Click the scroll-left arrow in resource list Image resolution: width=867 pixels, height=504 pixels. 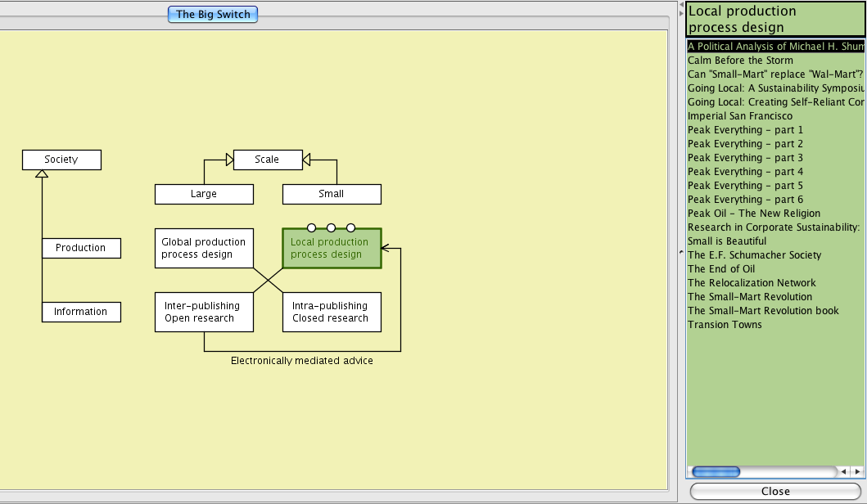pos(844,472)
